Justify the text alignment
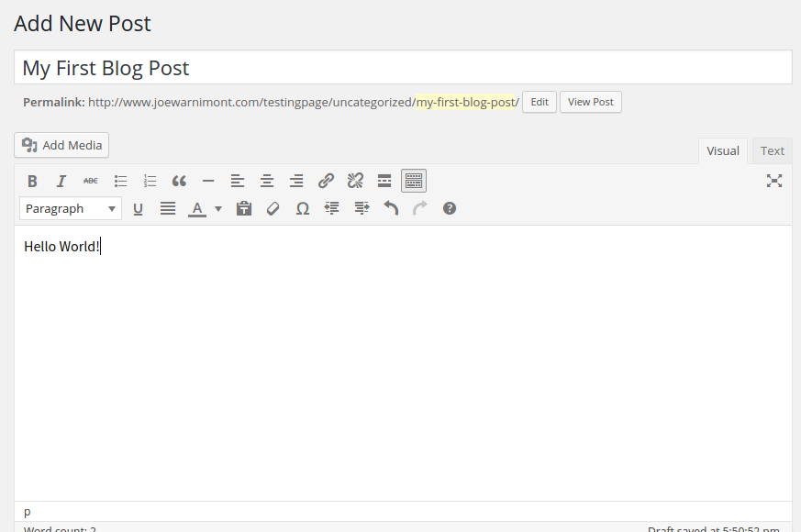This screenshot has height=532, width=801. point(168,208)
